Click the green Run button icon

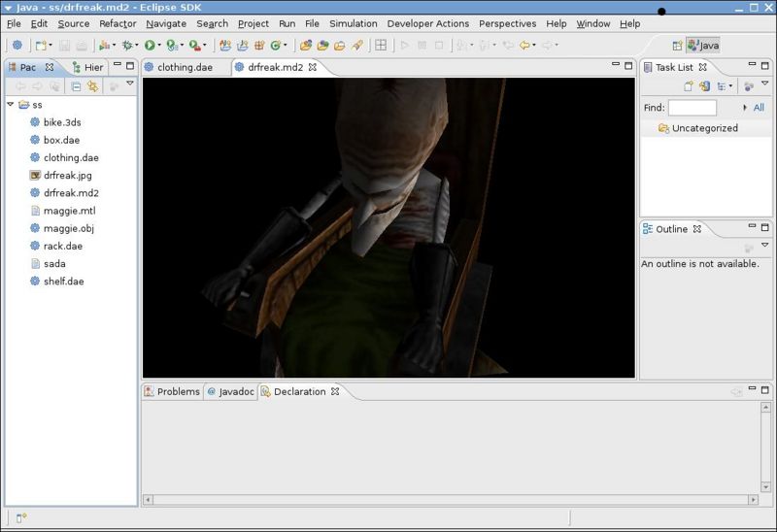point(150,46)
